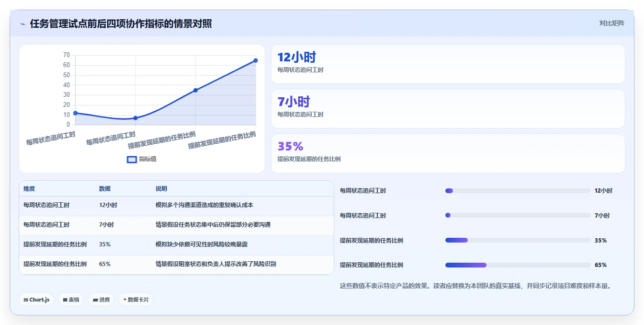Click the 12小时 value in the table

(x=108, y=205)
